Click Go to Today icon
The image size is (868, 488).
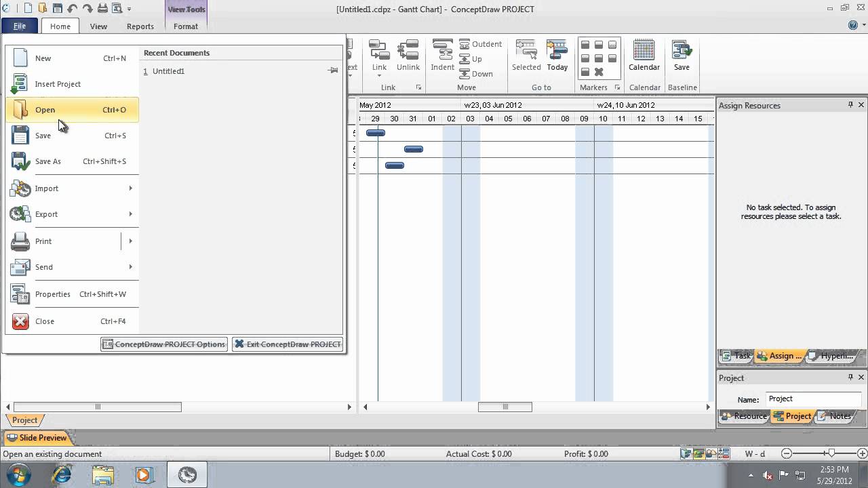pyautogui.click(x=557, y=50)
